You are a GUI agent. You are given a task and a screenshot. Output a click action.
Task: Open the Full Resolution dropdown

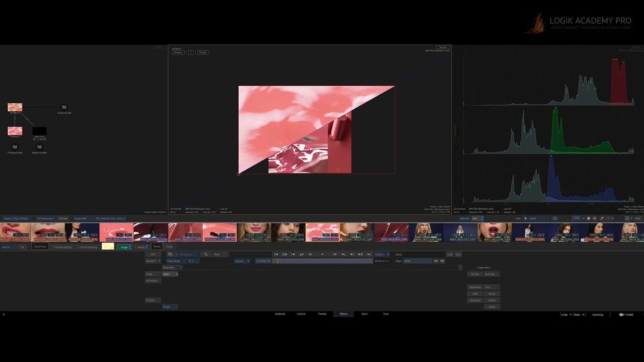click(x=45, y=219)
